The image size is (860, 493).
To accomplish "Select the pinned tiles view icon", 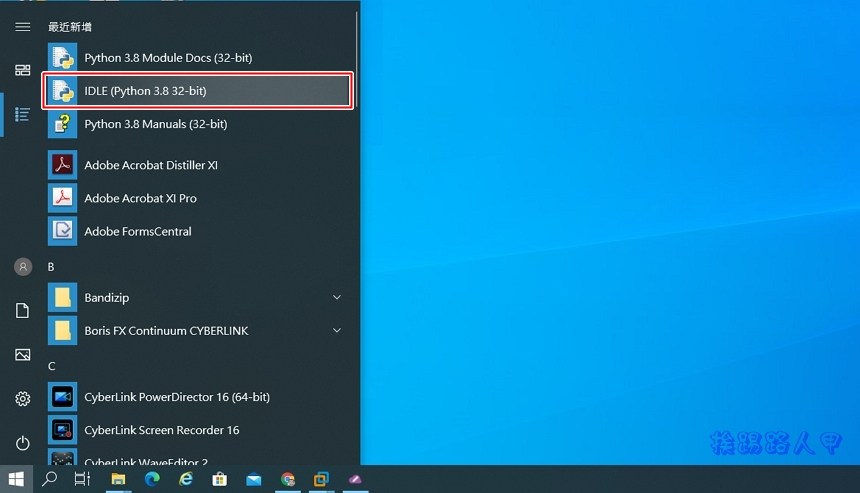I will coord(22,70).
